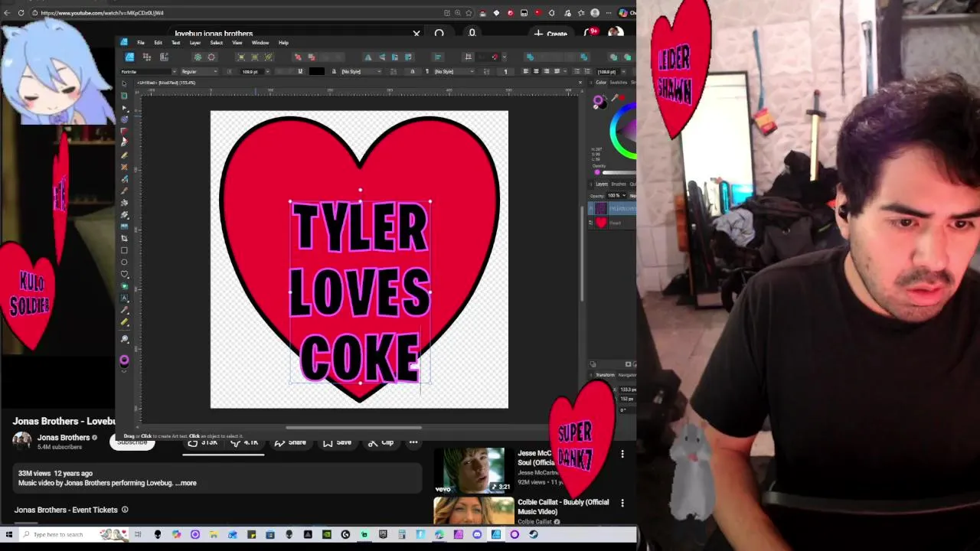Open character style No Style dropdown
980x551 pixels.
click(379, 72)
